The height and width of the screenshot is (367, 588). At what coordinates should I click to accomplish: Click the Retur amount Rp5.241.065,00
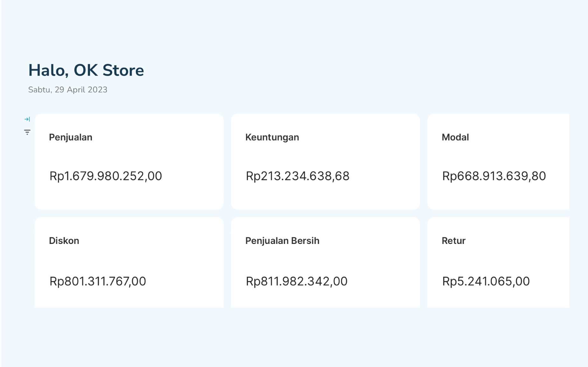click(x=486, y=281)
